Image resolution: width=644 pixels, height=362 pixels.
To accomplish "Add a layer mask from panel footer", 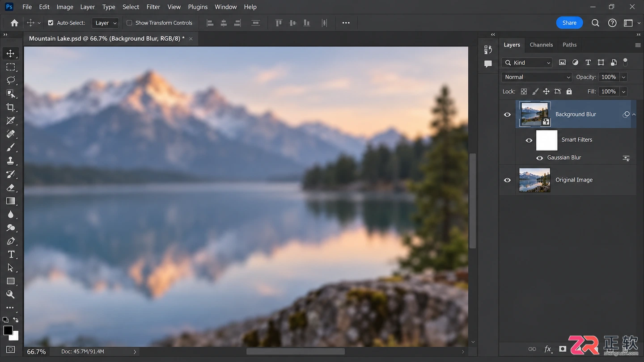I will 563,349.
